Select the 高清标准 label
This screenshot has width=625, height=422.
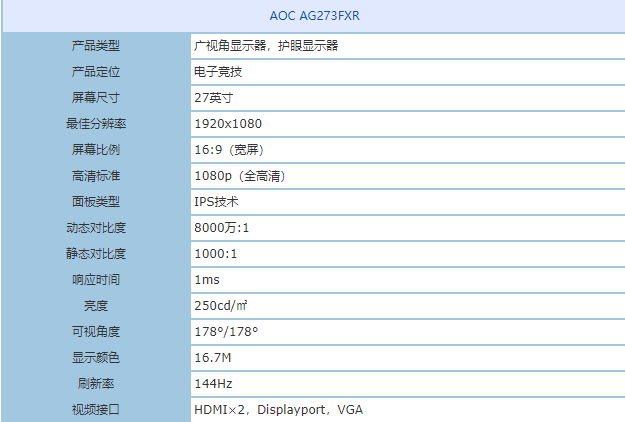[x=96, y=176]
